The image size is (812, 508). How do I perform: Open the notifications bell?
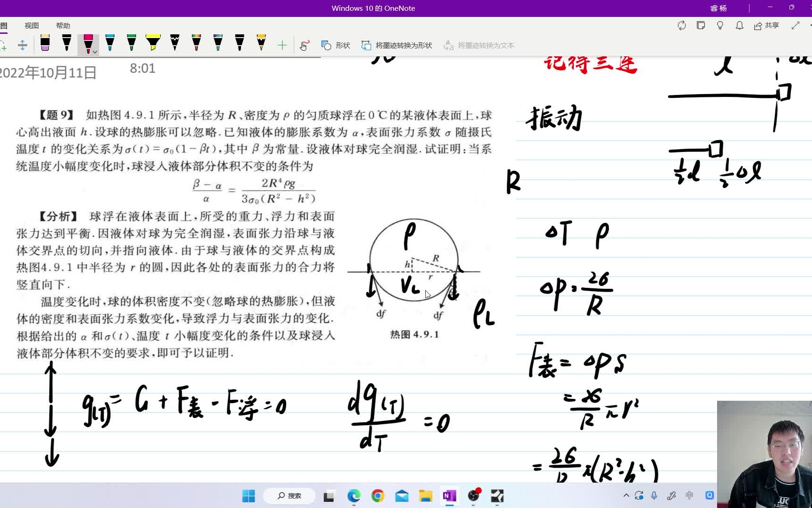coord(739,25)
